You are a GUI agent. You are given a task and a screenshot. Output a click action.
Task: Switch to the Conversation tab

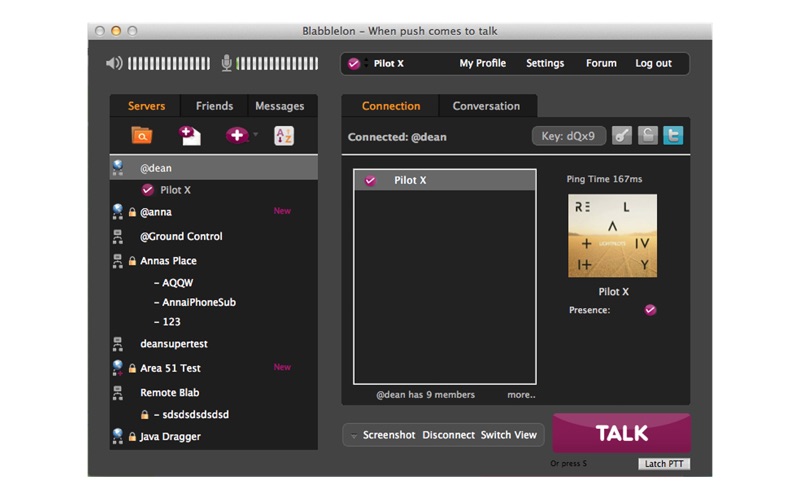(x=486, y=106)
